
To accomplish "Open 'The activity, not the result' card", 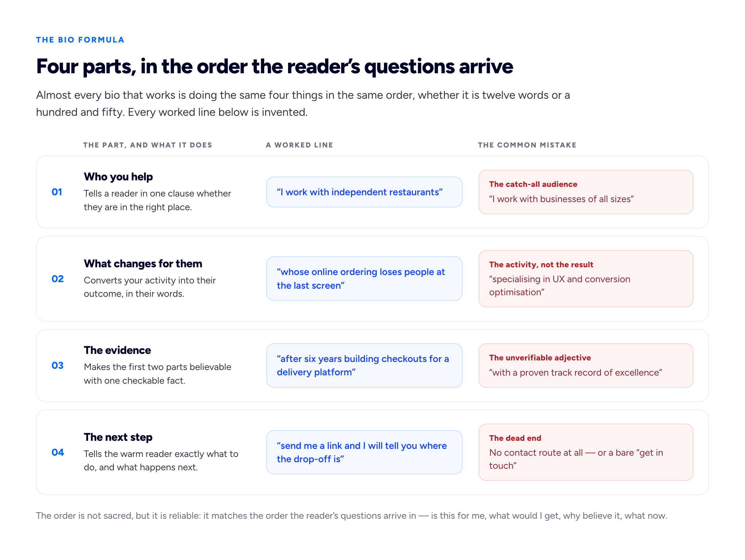I will pyautogui.click(x=586, y=278).
